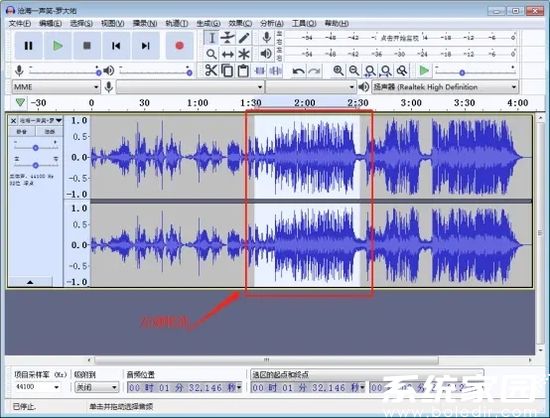550x418 pixels.
Task: Open the Generate (G) menu
Action: (x=208, y=23)
